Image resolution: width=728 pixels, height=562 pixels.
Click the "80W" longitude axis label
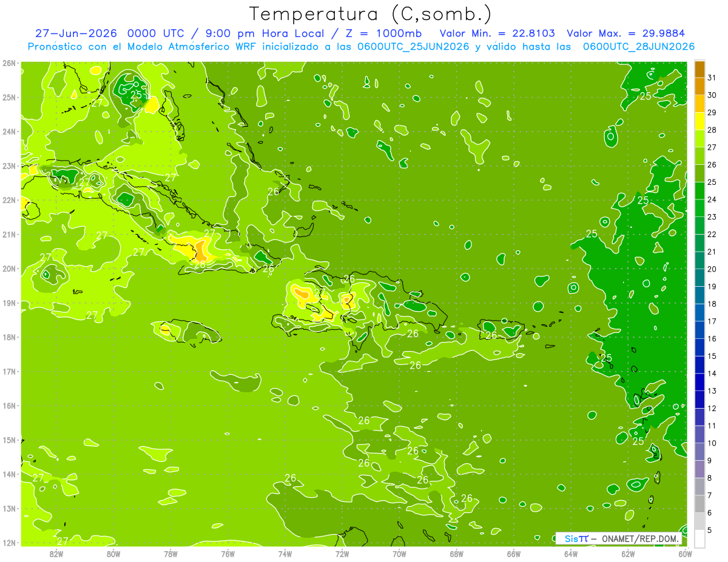113,554
